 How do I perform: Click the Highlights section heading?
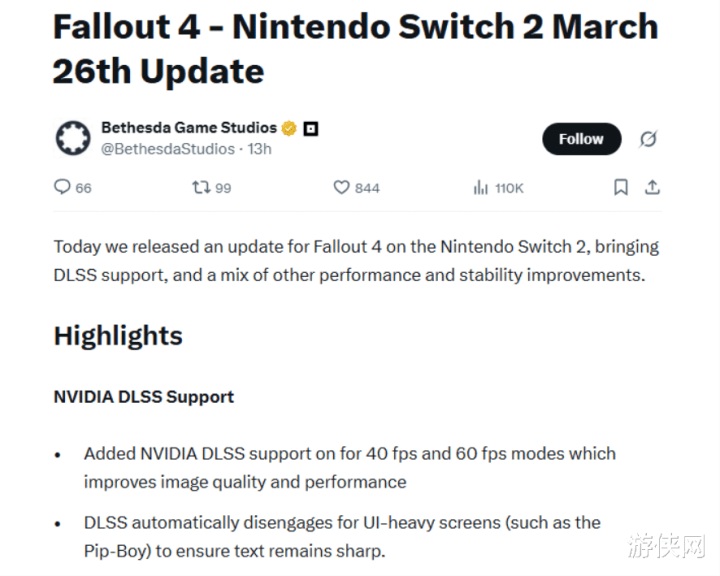pyautogui.click(x=118, y=335)
